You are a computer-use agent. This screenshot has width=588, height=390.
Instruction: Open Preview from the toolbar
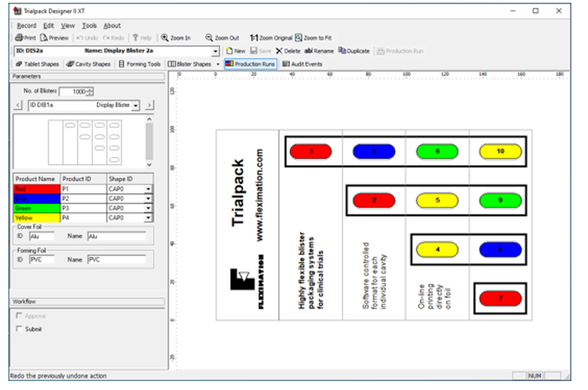(55, 38)
